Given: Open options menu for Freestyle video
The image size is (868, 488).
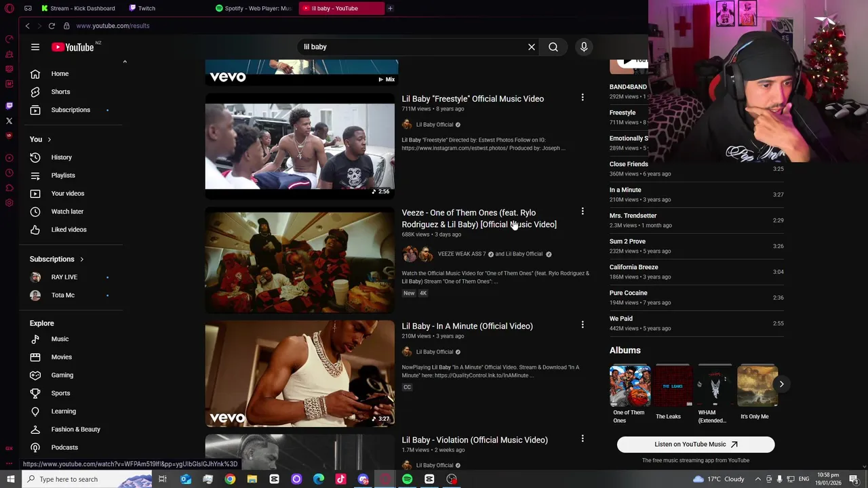Looking at the screenshot, I should pos(583,98).
